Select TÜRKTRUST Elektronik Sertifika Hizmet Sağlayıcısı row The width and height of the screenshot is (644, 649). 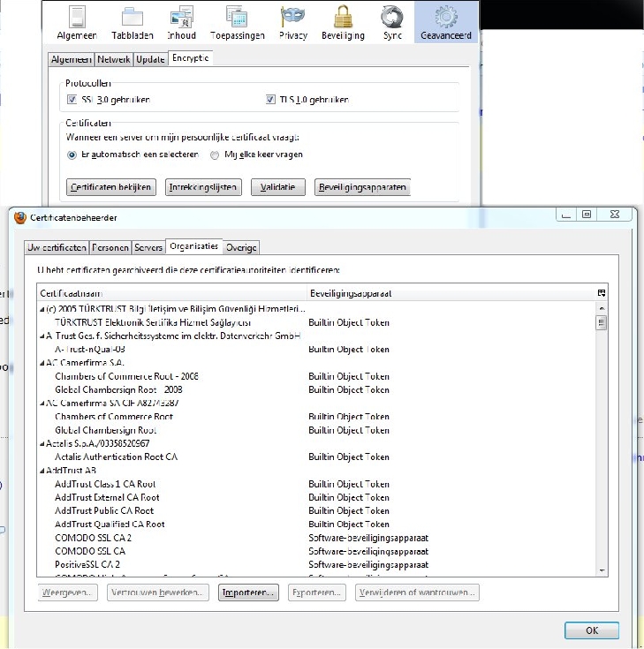[316, 322]
